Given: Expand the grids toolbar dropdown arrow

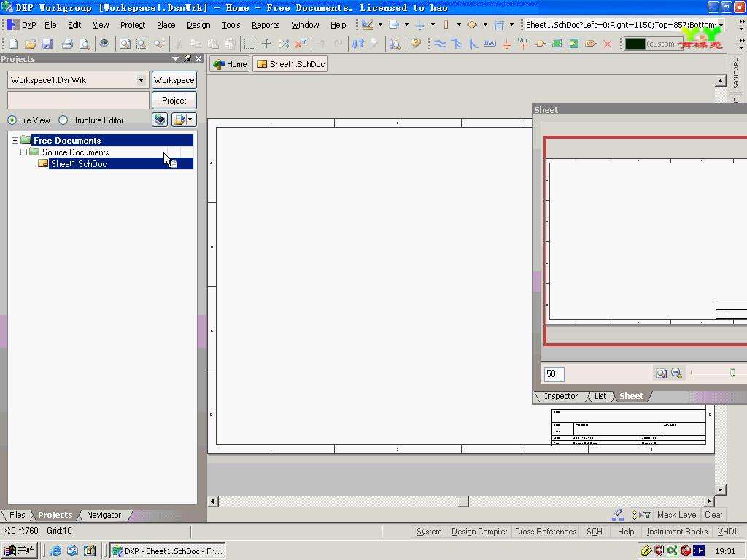Looking at the screenshot, I should click(x=511, y=25).
